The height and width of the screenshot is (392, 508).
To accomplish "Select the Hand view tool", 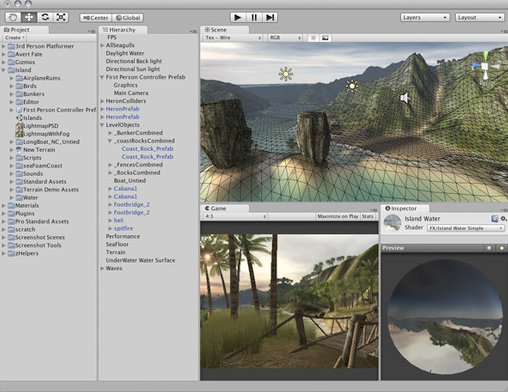I will (x=13, y=17).
